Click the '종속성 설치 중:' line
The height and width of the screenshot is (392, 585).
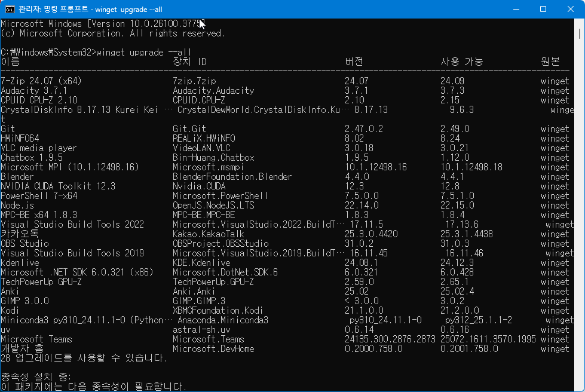(36, 377)
